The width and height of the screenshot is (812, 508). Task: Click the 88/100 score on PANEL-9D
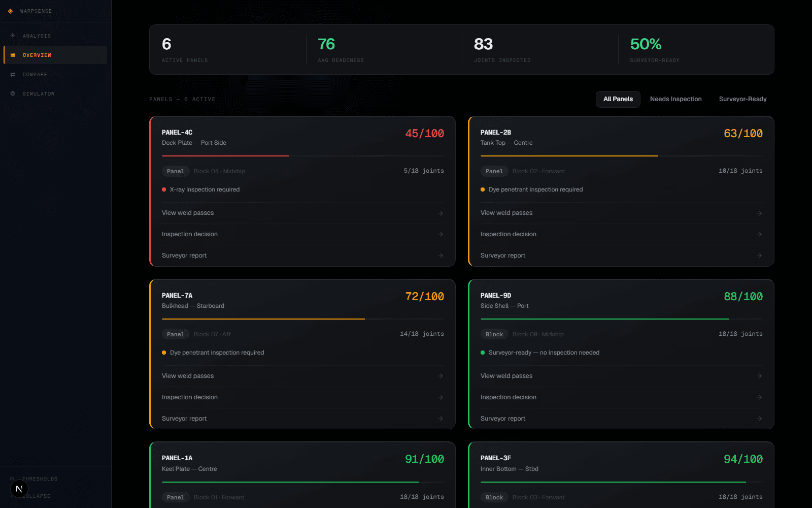point(743,297)
